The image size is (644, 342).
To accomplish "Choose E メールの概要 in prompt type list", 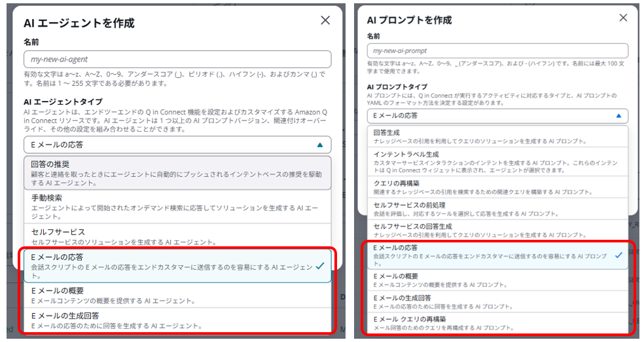I will click(x=497, y=280).
